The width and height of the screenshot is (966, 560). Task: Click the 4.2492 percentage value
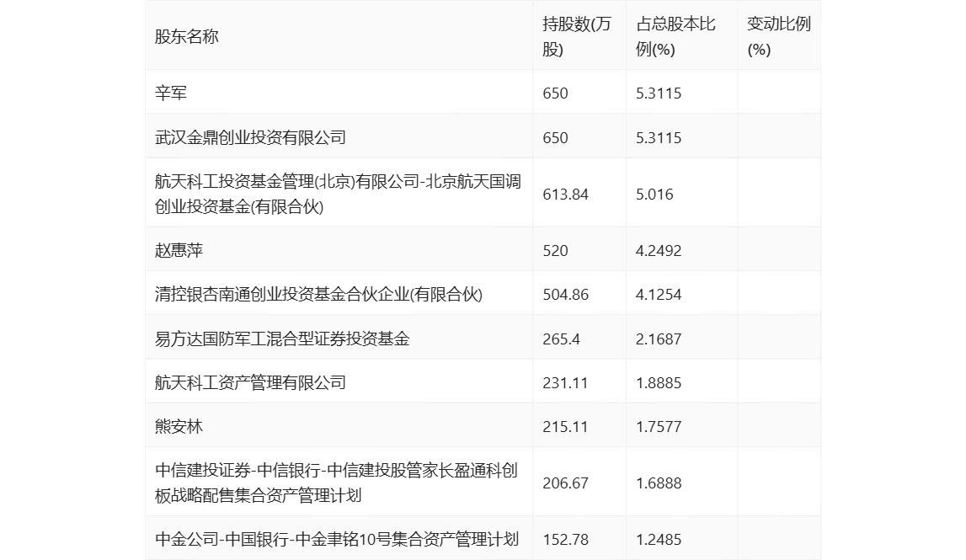[659, 251]
